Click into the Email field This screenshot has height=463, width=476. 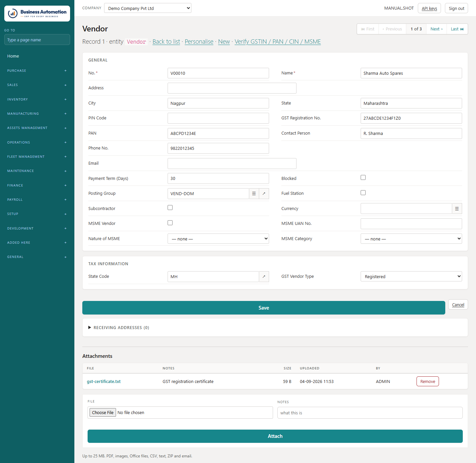[x=232, y=163]
